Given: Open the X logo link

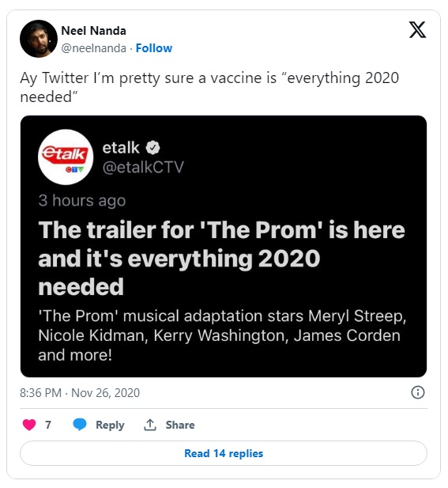Looking at the screenshot, I should pyautogui.click(x=417, y=30).
